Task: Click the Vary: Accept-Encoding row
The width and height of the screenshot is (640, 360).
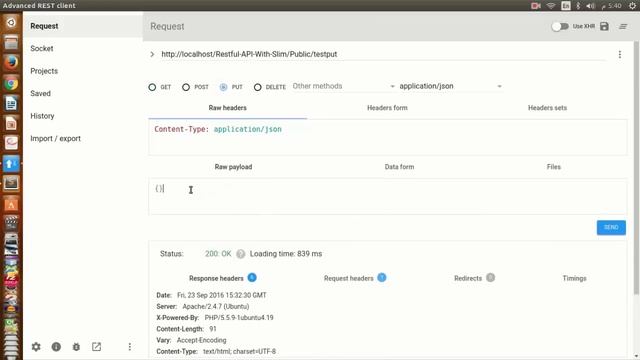Action: [191, 340]
